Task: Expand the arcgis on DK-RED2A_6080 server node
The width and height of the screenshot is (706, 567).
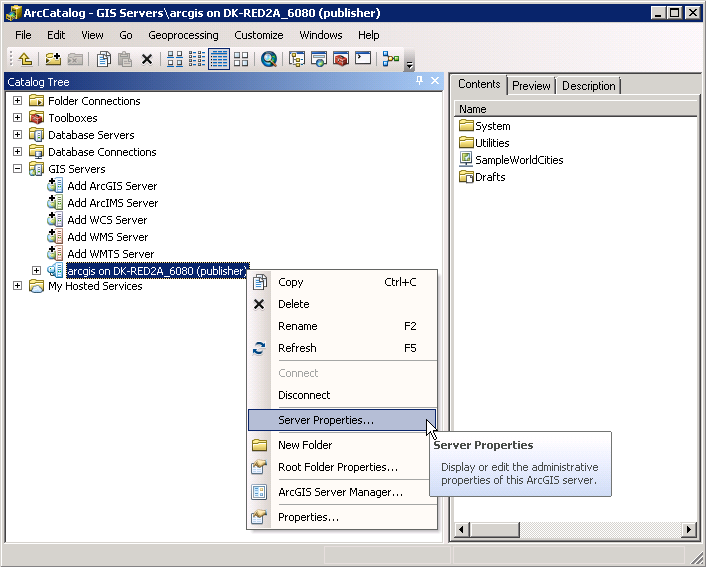Action: (x=36, y=271)
